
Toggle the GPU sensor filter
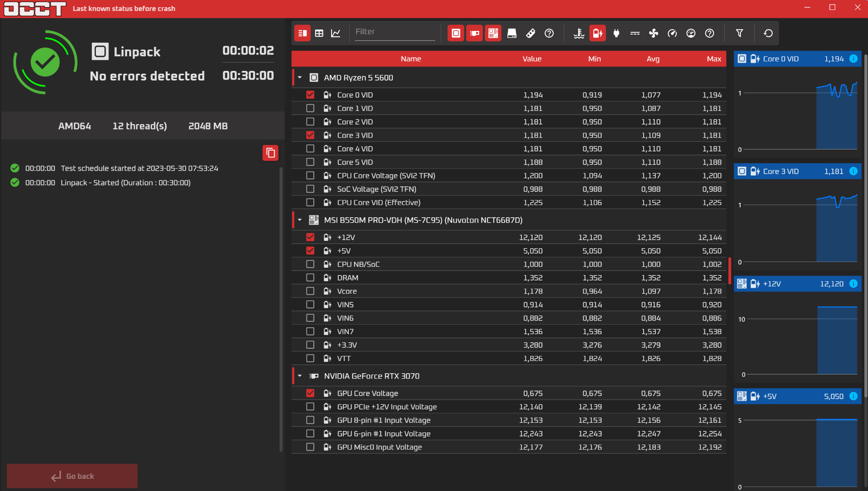(x=474, y=33)
